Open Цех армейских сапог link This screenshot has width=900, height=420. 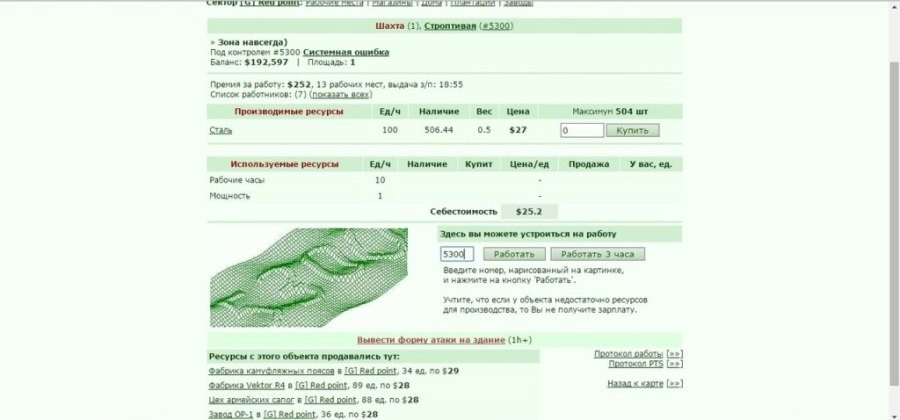[251, 400]
